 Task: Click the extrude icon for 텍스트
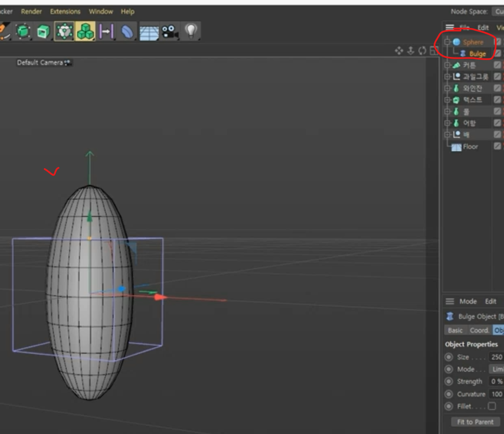(x=457, y=100)
